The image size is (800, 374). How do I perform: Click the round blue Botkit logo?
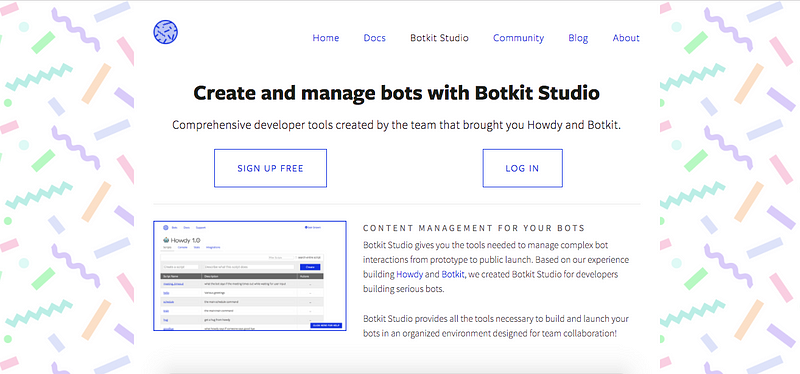coord(165,32)
